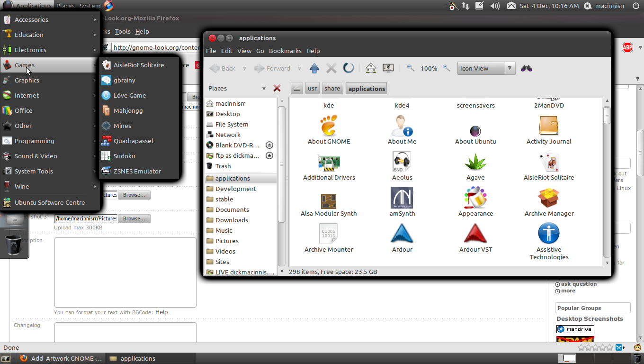Open the Adblock Plus ABP icon in Firefox
The image size is (644, 364).
click(x=627, y=47)
